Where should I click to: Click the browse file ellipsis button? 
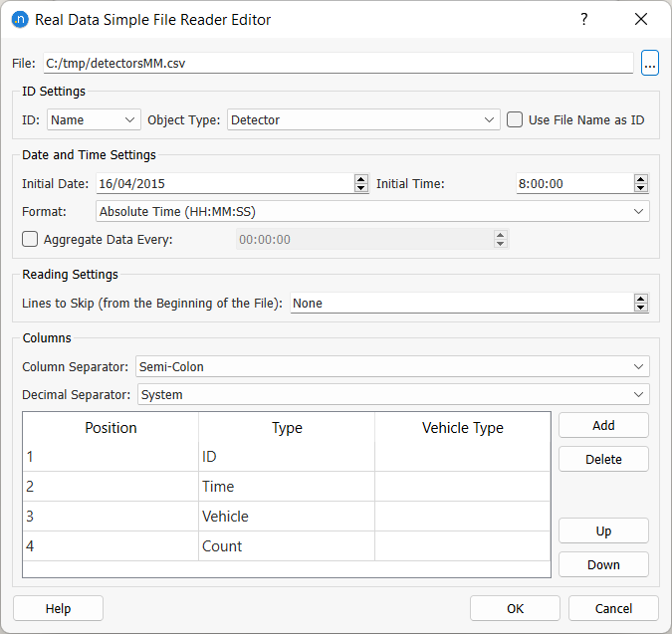(x=649, y=63)
